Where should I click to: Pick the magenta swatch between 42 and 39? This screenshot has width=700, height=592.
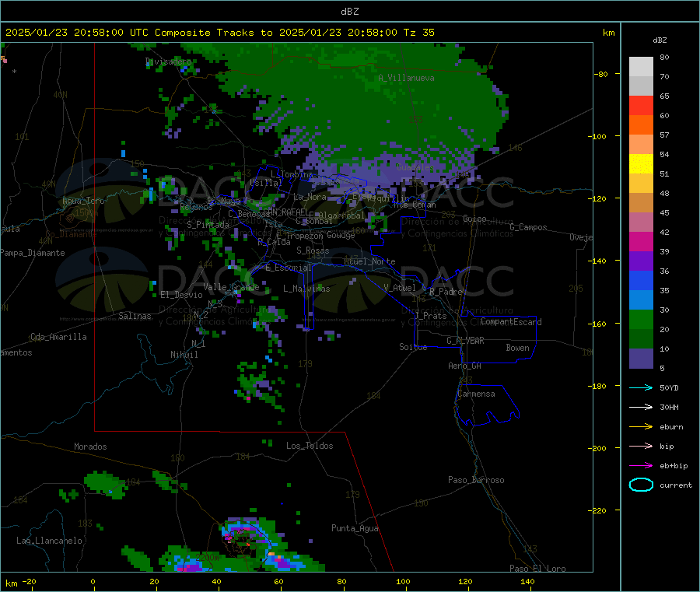click(641, 241)
